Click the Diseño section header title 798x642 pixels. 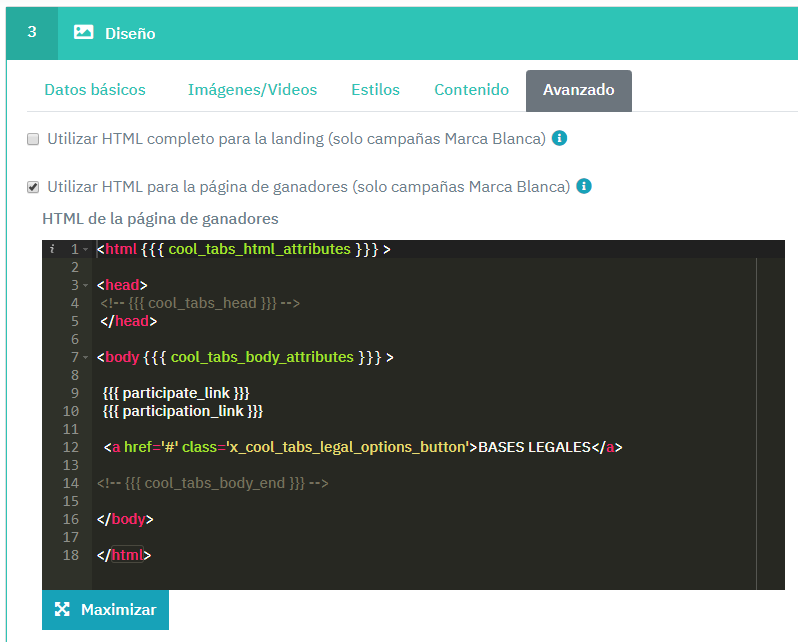tap(130, 33)
